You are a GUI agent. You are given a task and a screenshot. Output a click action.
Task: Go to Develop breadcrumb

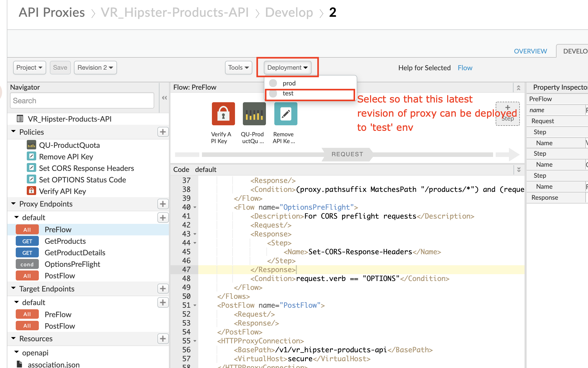point(289,12)
